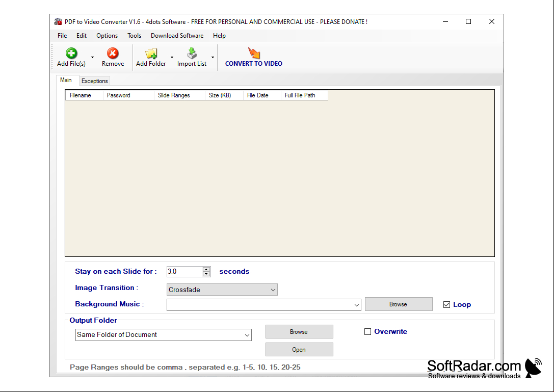Screen dimensions: 554x392
Task: Enable the Overwrite checkbox
Action: [367, 331]
